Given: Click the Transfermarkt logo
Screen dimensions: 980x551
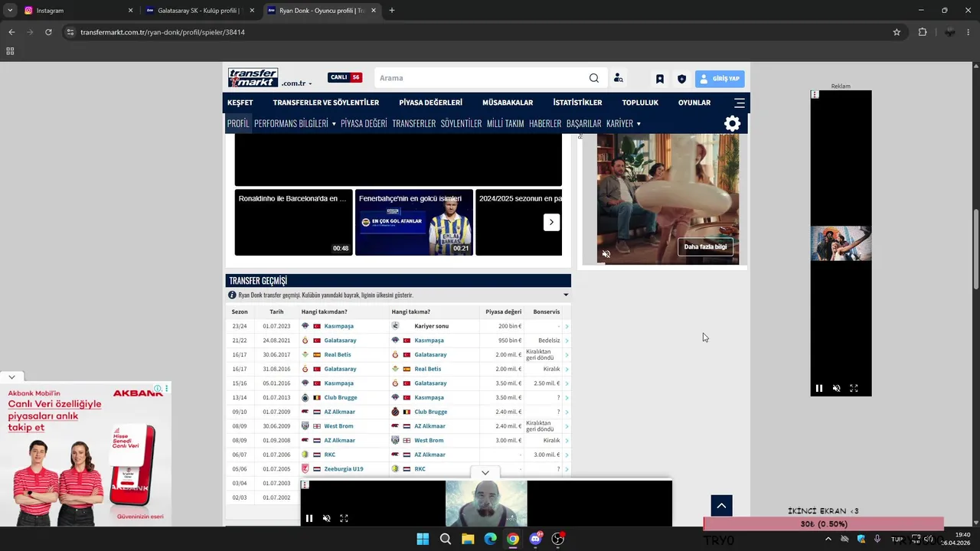Looking at the screenshot, I should 253,78.
